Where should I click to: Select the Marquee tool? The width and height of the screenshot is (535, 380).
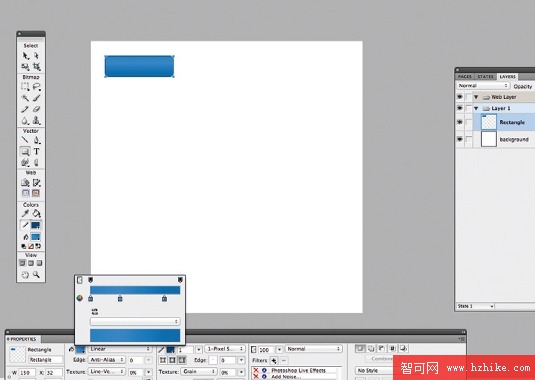pyautogui.click(x=25, y=87)
